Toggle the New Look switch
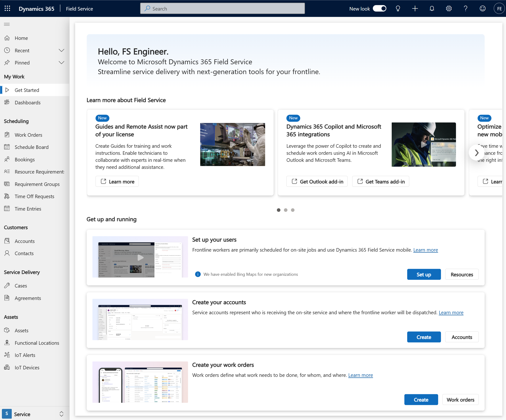The width and height of the screenshot is (506, 420). 379,8
